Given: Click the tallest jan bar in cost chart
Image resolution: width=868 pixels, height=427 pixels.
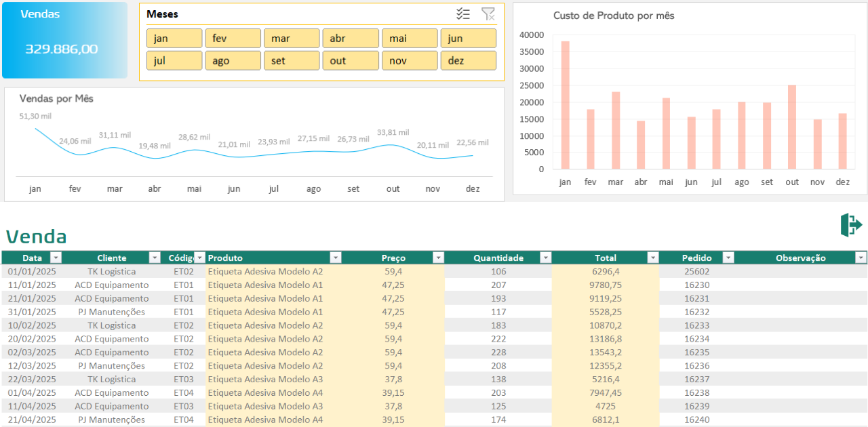Looking at the screenshot, I should tap(565, 105).
